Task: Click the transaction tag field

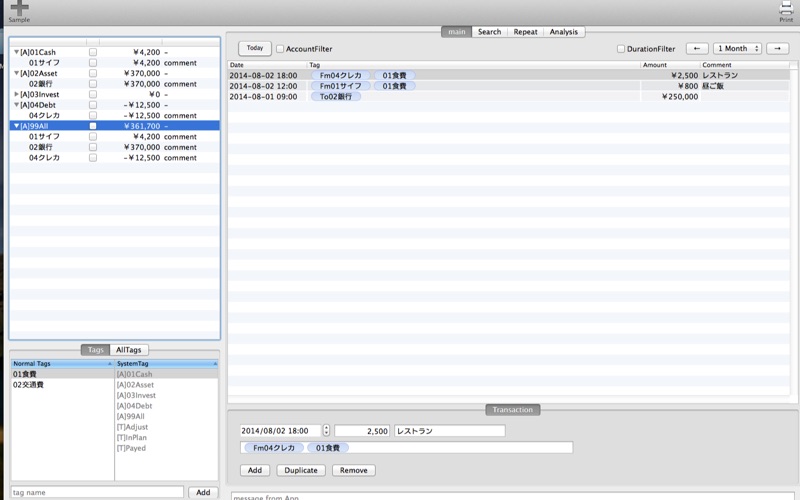Action: (x=406, y=447)
